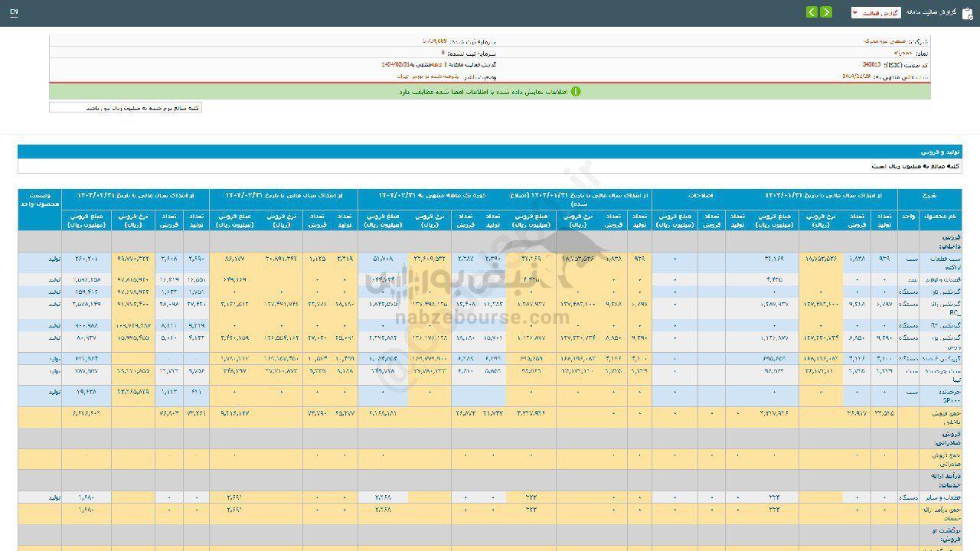Click the right green arrow navigation button
Image resolution: width=980 pixels, height=551 pixels.
[826, 12]
